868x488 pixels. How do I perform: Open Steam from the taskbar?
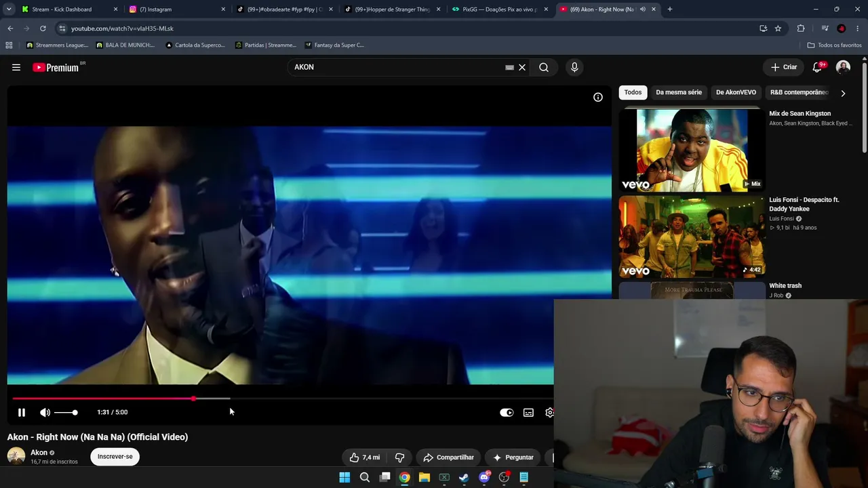(x=464, y=477)
